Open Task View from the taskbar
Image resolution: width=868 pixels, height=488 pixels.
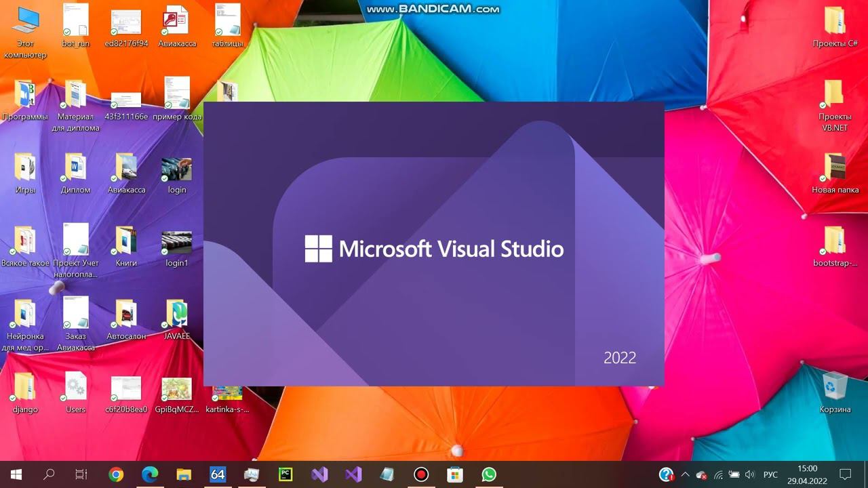coord(81,474)
